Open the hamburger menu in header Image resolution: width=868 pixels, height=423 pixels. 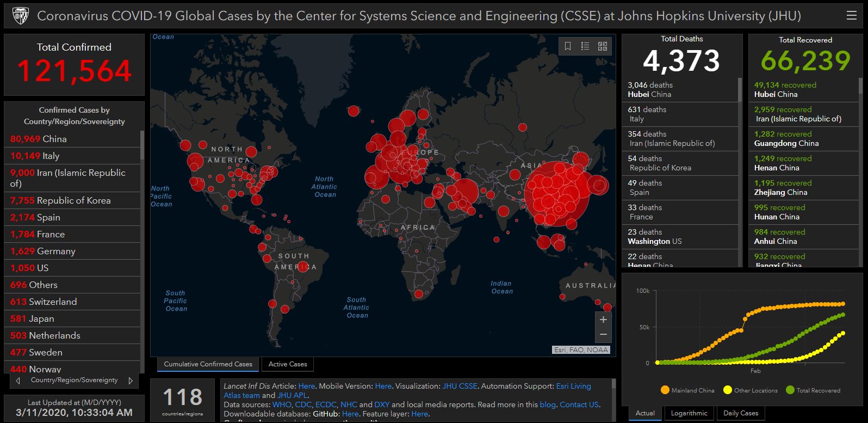(x=851, y=16)
